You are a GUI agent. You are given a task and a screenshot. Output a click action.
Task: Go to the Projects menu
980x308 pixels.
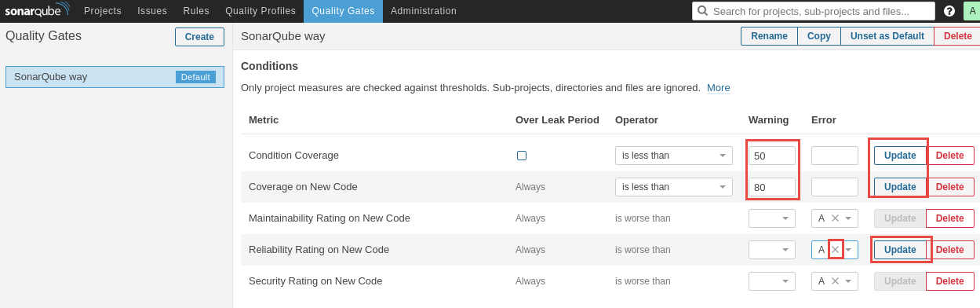(x=103, y=11)
